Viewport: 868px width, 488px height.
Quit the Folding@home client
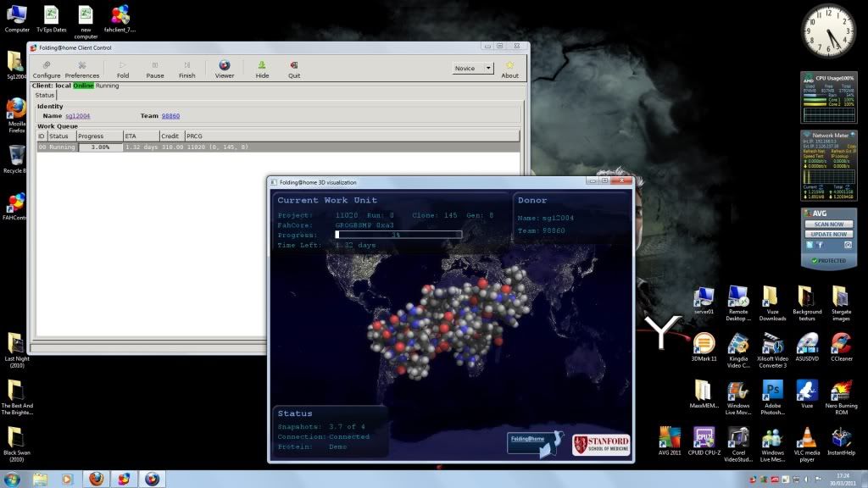pyautogui.click(x=294, y=69)
